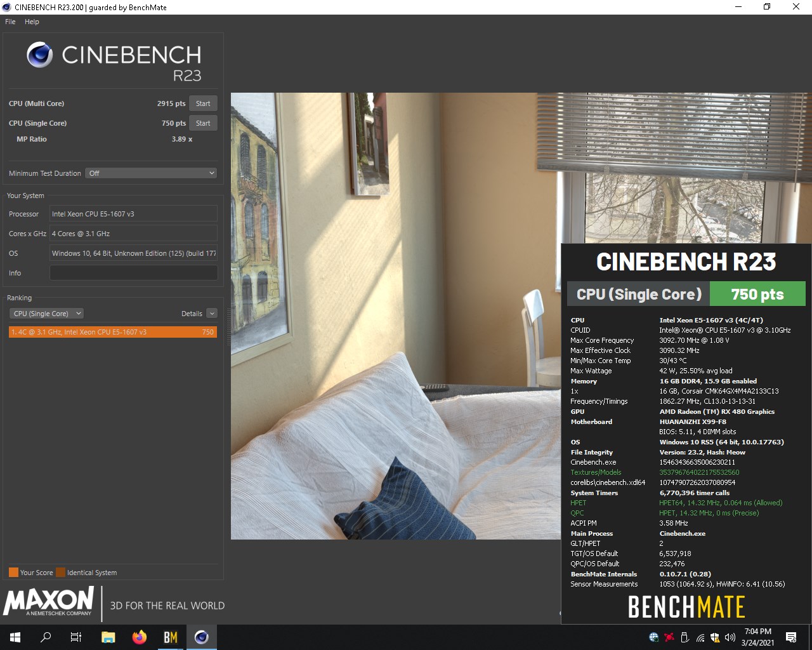The width and height of the screenshot is (812, 650).
Task: Open the File menu
Action: tap(10, 22)
